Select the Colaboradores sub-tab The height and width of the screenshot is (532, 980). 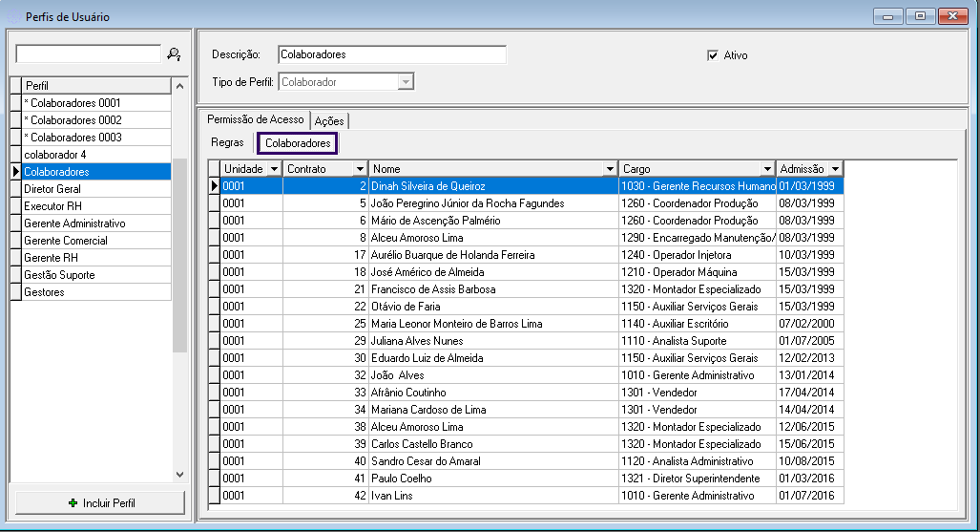click(298, 143)
